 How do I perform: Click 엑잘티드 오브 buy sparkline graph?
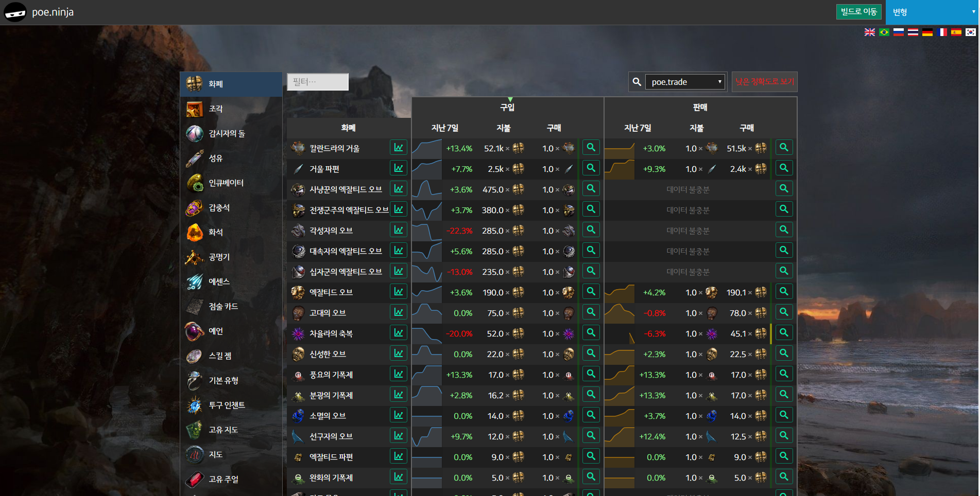click(426, 292)
